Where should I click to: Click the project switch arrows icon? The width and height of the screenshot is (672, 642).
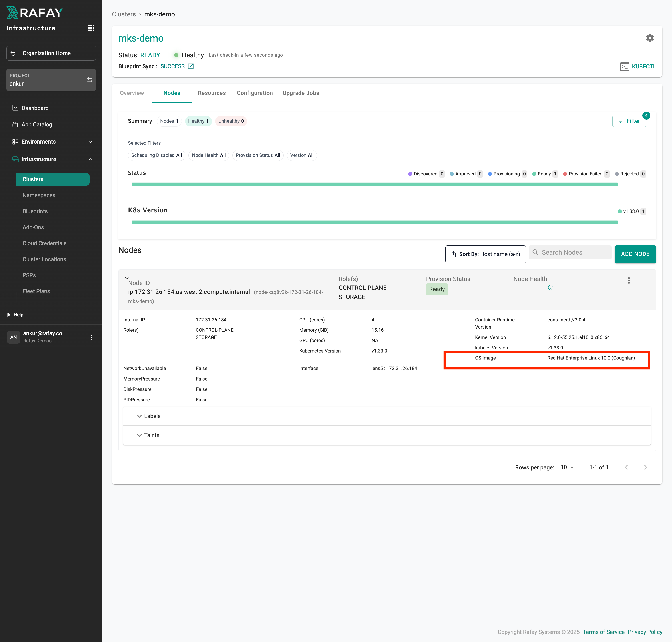89,80
